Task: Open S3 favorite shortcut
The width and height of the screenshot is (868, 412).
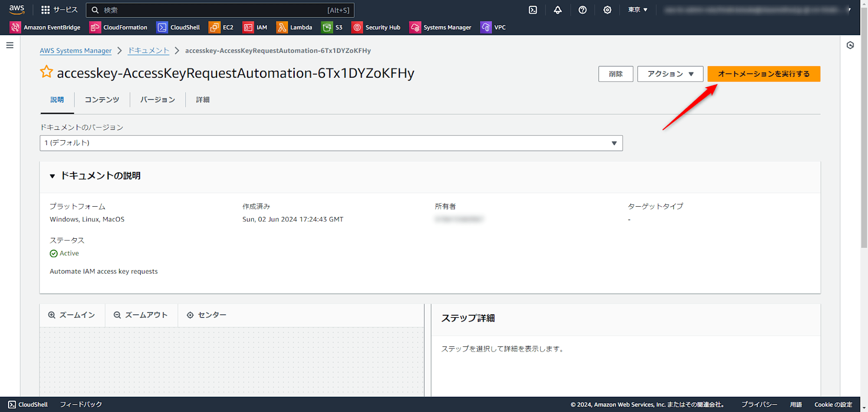Action: tap(332, 27)
